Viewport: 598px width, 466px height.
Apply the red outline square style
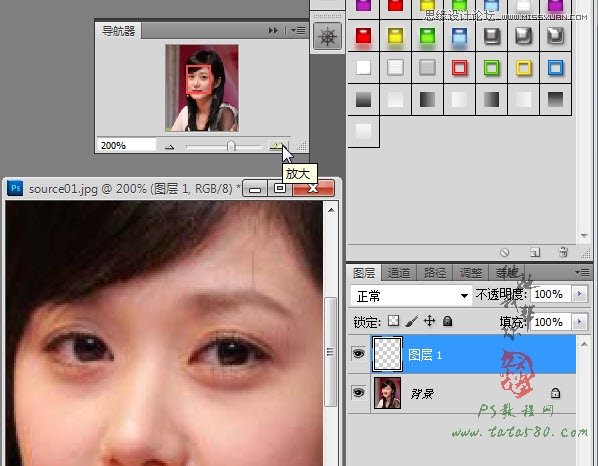[x=460, y=68]
